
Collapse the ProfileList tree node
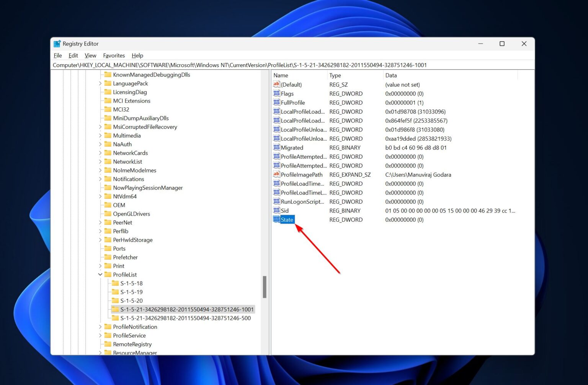[100, 275]
